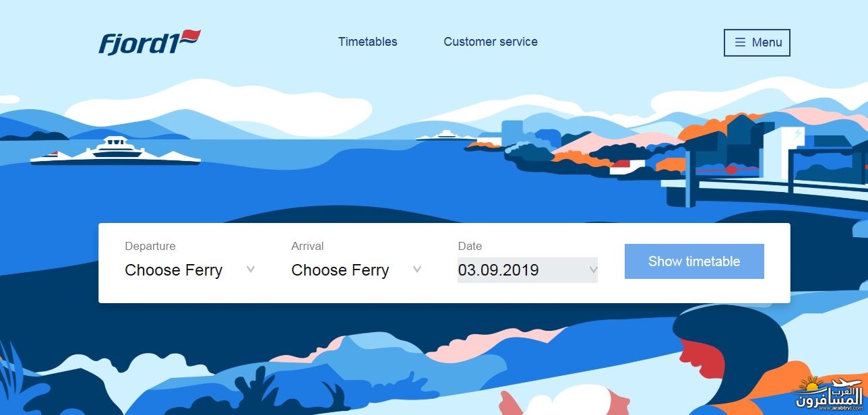Viewport: 868px width, 415px height.
Task: Click the white building with the lightning bolt
Action: [x=783, y=154]
